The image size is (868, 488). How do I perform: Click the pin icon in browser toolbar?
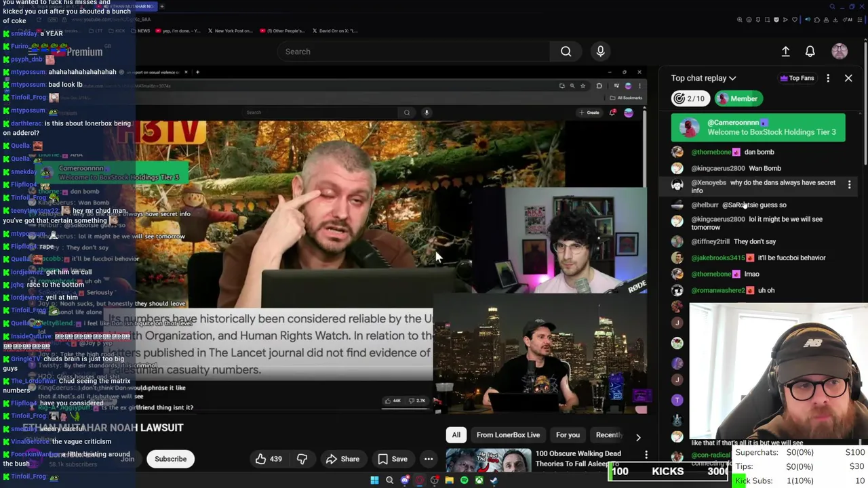click(758, 20)
